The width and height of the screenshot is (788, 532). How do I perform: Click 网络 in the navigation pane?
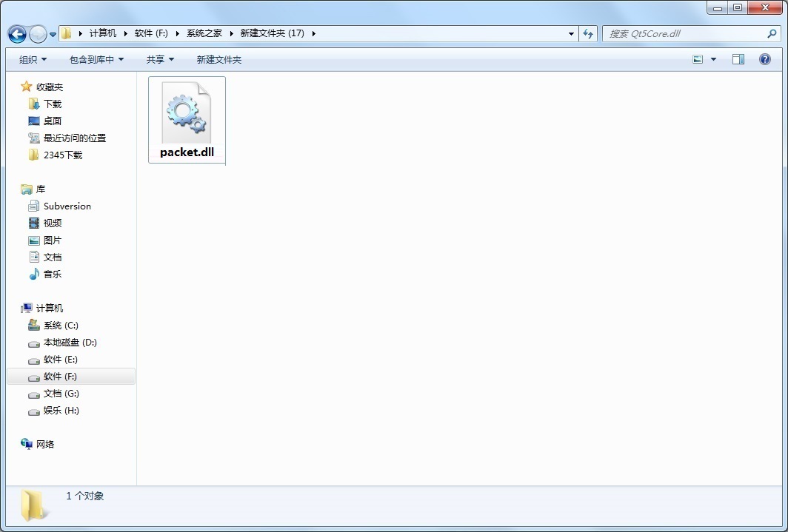click(x=45, y=444)
